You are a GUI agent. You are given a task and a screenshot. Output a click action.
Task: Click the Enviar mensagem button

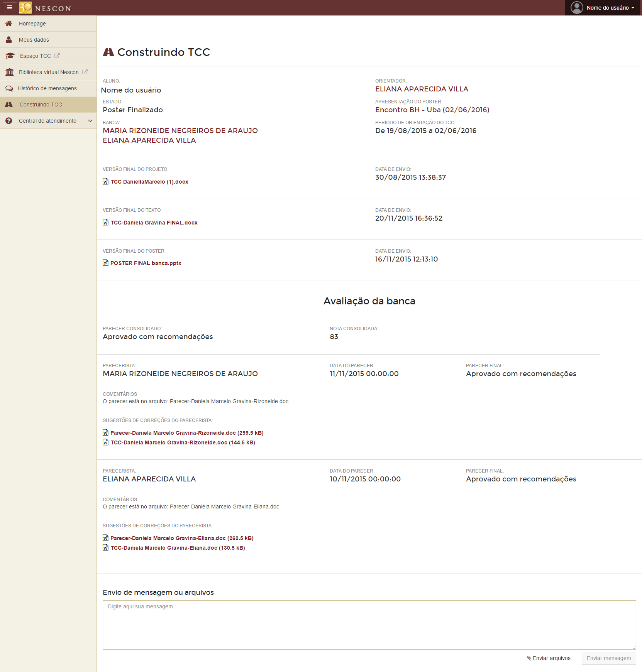tap(609, 658)
